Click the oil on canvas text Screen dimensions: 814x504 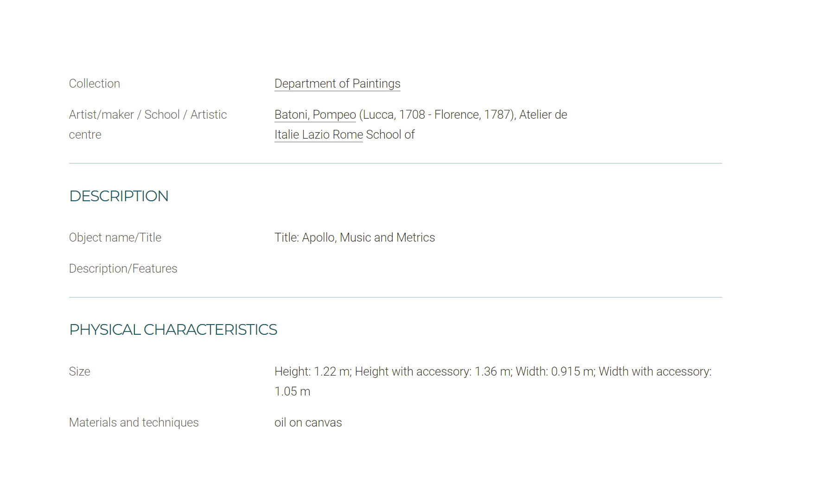pos(308,422)
